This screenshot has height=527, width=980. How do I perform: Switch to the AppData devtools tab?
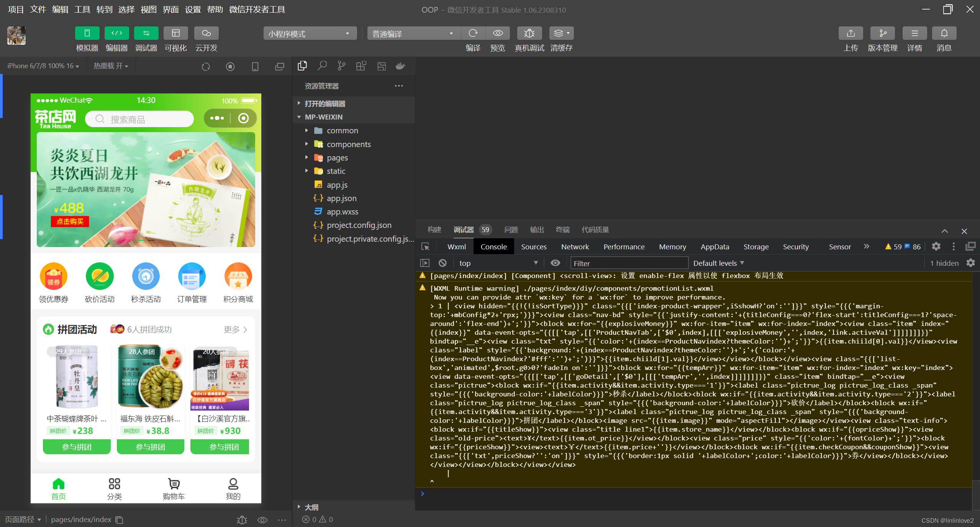tap(715, 247)
